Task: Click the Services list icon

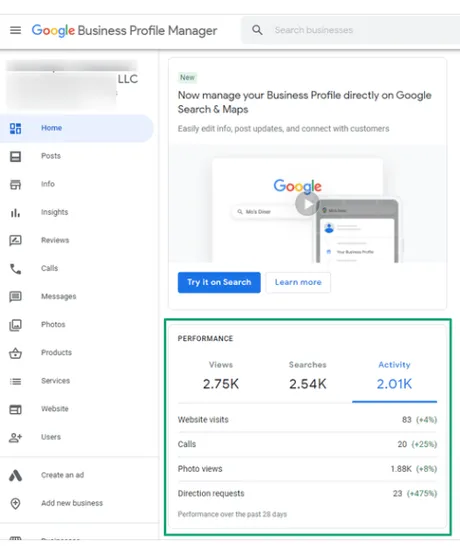Action: 15,381
